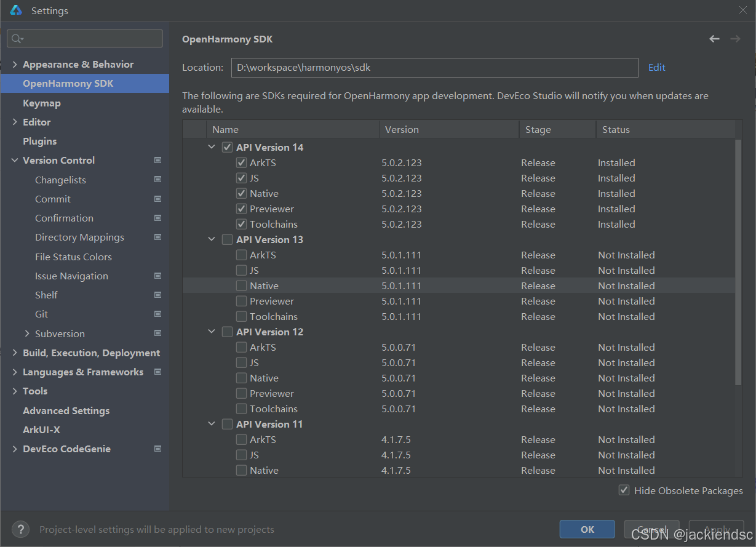Sort table by Name column header
Image resolution: width=756 pixels, height=547 pixels.
[293, 129]
